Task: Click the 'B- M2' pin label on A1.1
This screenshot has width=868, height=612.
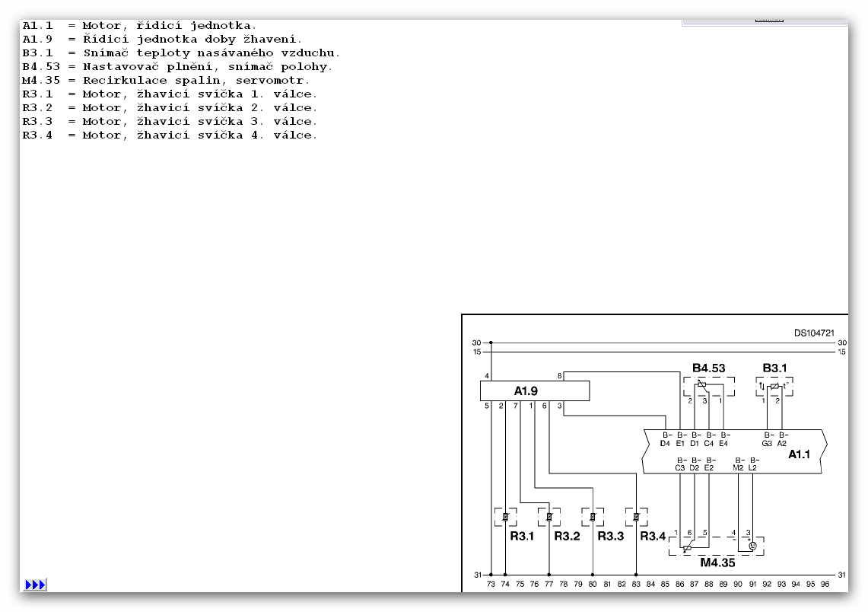Action: [x=739, y=464]
